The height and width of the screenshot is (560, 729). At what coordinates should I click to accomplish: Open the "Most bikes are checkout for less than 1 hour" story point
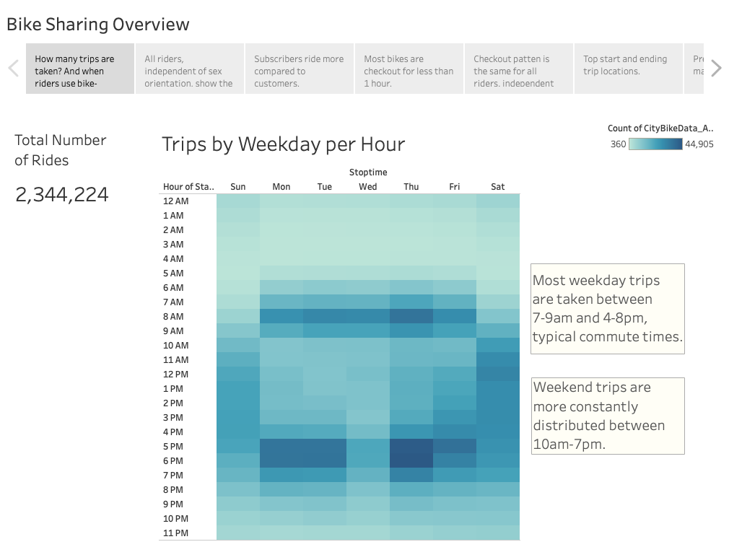[x=409, y=68]
